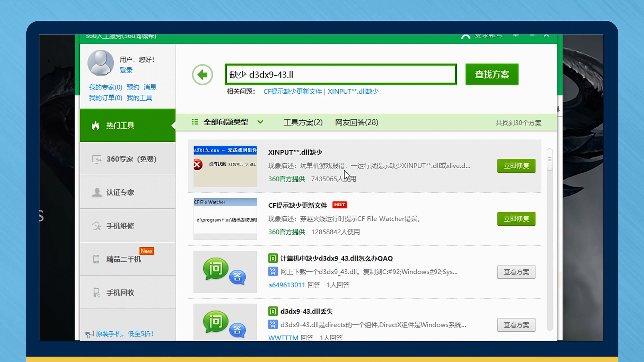Select 手机维修 in the sidebar
The width and height of the screenshot is (644, 362).
tap(128, 226)
